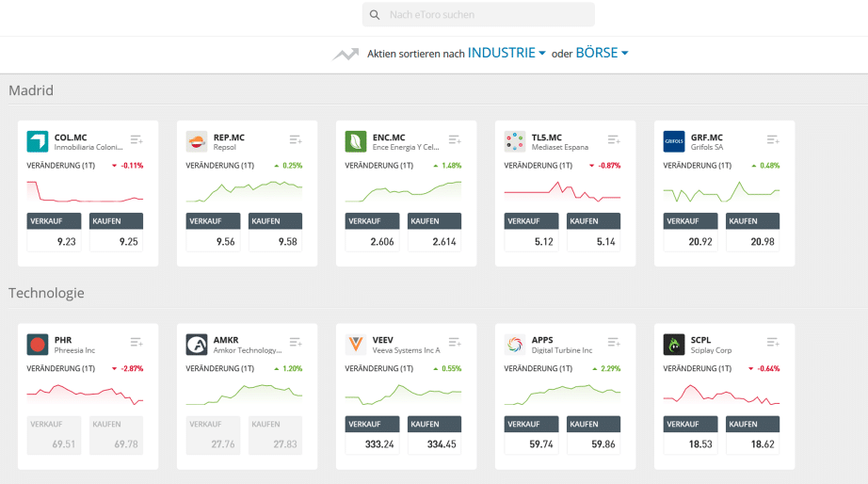Click the Sciplay SCPL logo
Screen dimensions: 868x484
click(x=674, y=345)
